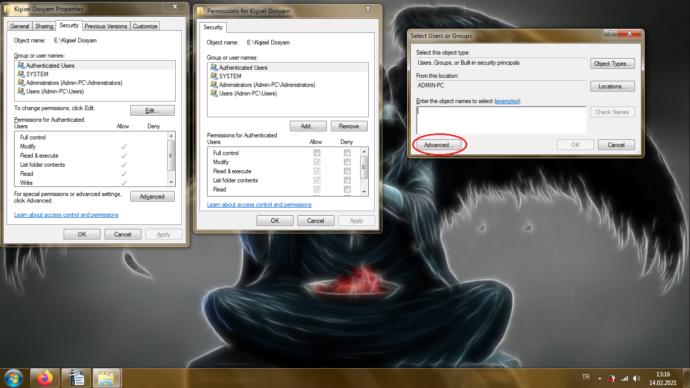Toggle Deny checkbox for Full control
This screenshot has width=690, height=388.
click(347, 153)
